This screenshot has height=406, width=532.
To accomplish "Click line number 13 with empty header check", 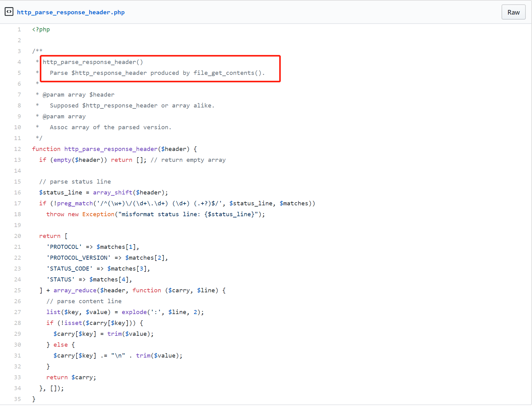I will click(x=17, y=160).
